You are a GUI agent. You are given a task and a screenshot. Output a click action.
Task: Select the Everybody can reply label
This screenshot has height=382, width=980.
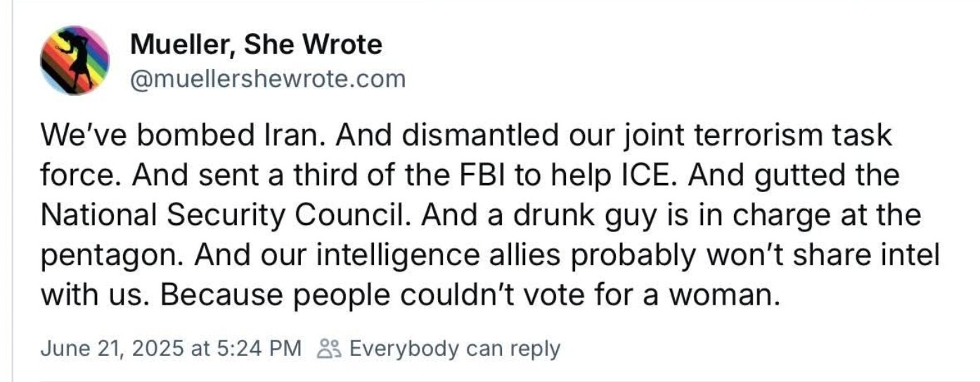click(454, 349)
